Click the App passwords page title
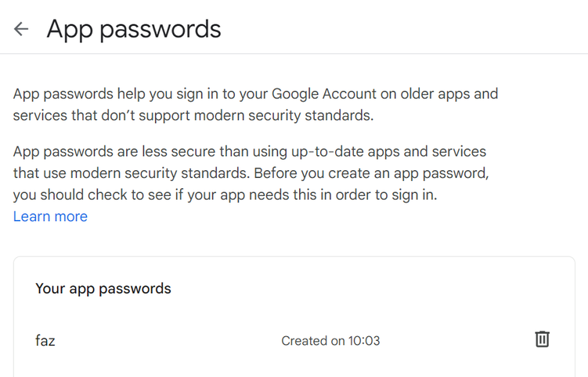 134,29
